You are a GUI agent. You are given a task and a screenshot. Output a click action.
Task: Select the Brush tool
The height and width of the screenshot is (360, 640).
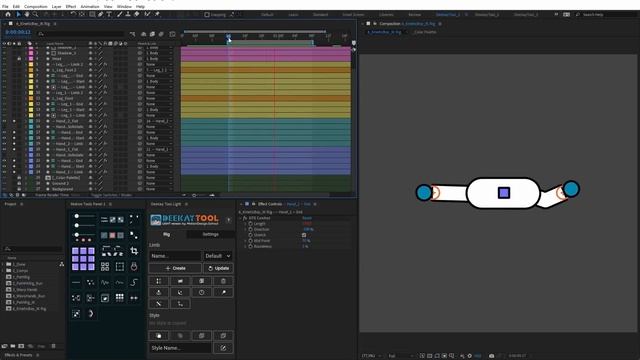(x=120, y=14)
